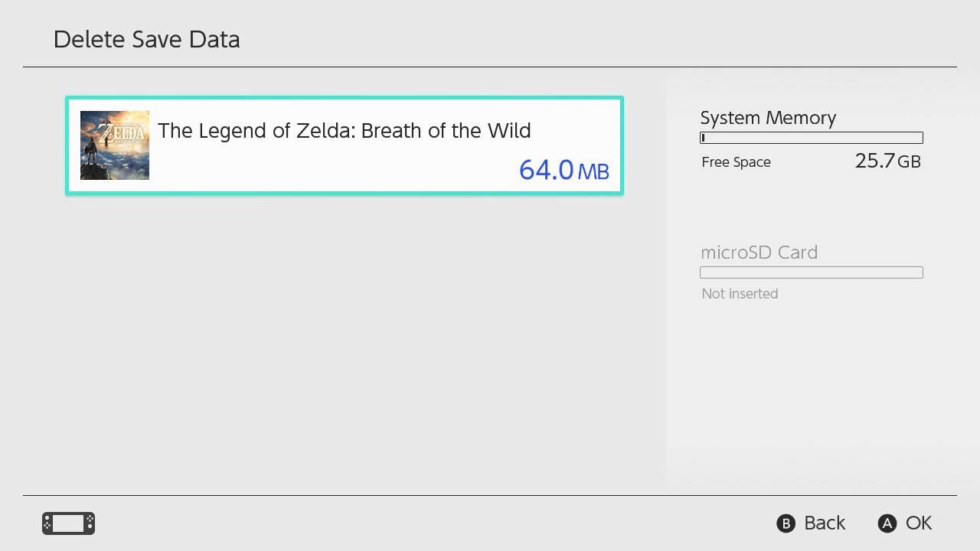Click the 64.0 MB save size
Image resolution: width=980 pixels, height=551 pixels.
(563, 170)
